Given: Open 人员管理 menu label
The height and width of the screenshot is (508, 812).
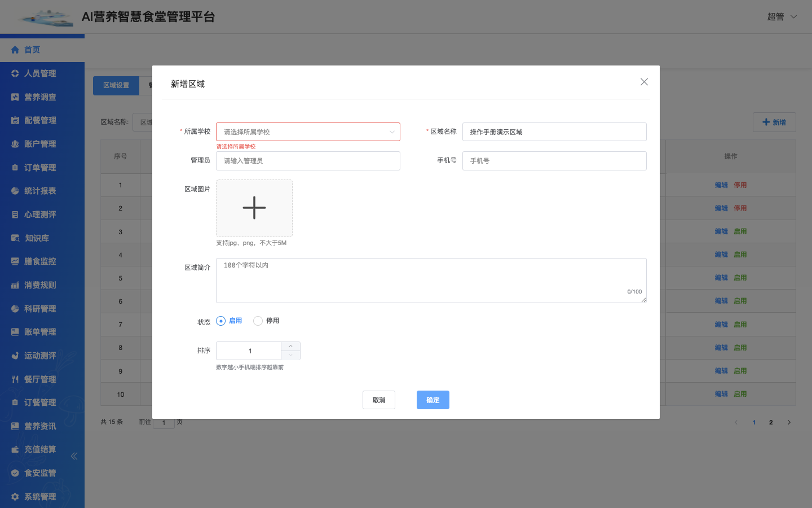Looking at the screenshot, I should coord(40,73).
